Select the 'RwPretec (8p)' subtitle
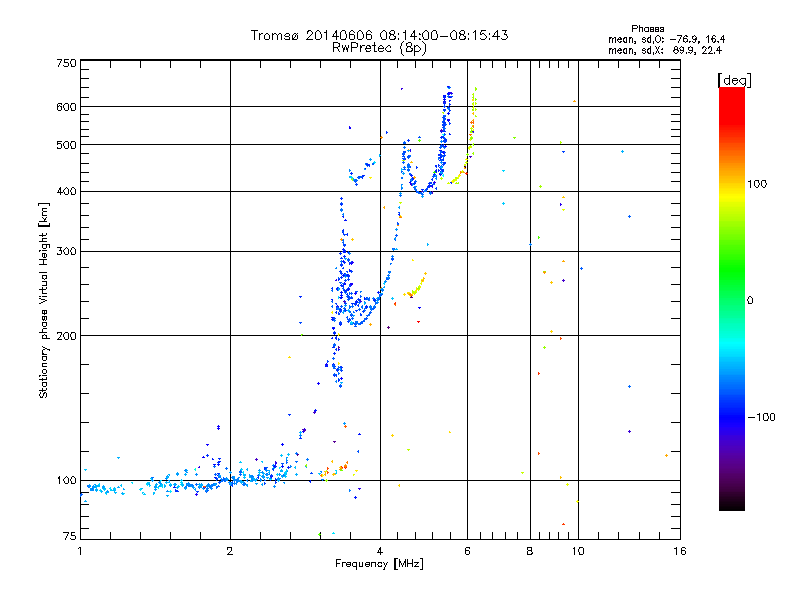Image resolution: width=800 pixels, height=600 pixels. click(379, 48)
